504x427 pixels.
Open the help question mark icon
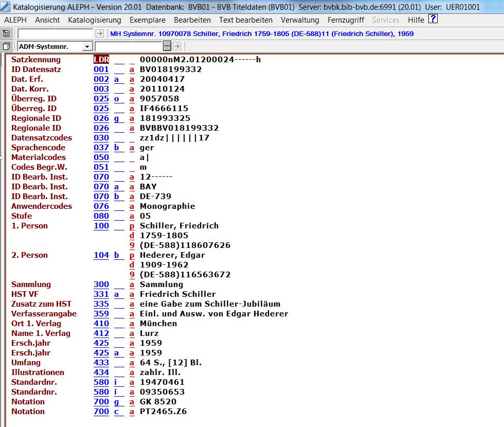pos(433,20)
